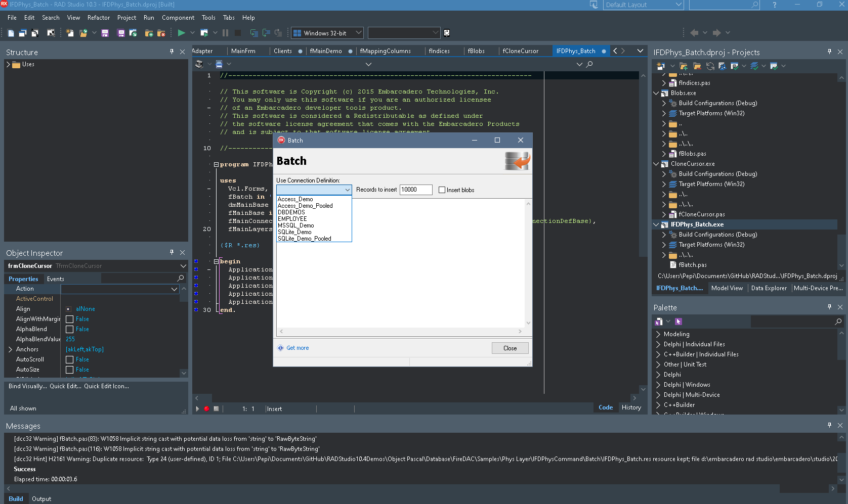Switch to the Output messages tab

pos(41,499)
